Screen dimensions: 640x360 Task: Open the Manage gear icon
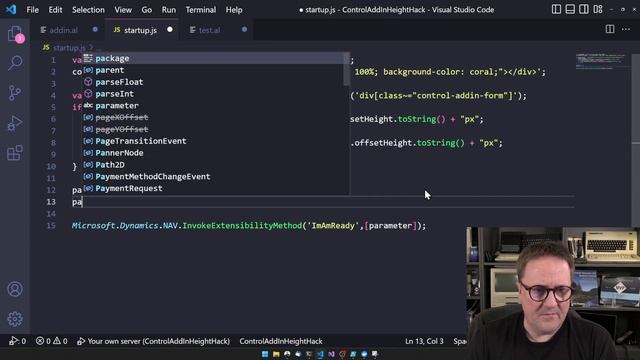click(x=15, y=319)
